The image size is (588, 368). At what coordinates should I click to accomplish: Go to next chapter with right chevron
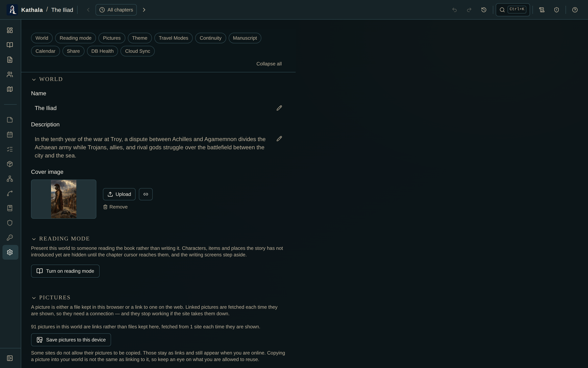144,10
